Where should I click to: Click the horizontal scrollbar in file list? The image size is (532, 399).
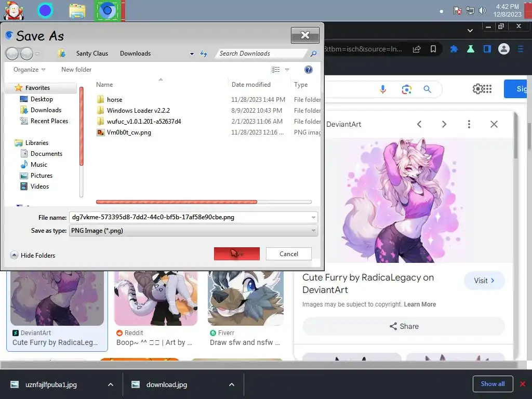coord(177,202)
